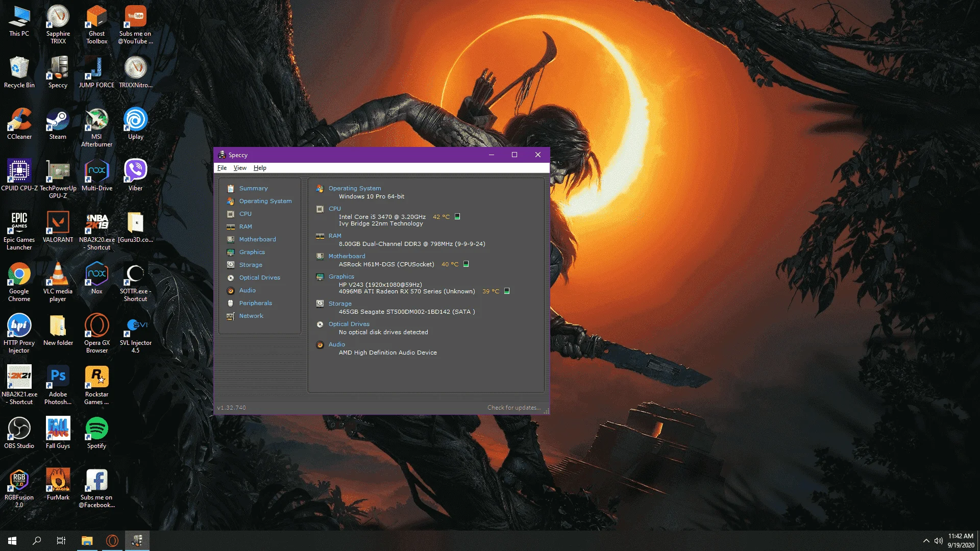Open the CCleaner desktop icon
This screenshot has width=980, height=551.
click(19, 123)
